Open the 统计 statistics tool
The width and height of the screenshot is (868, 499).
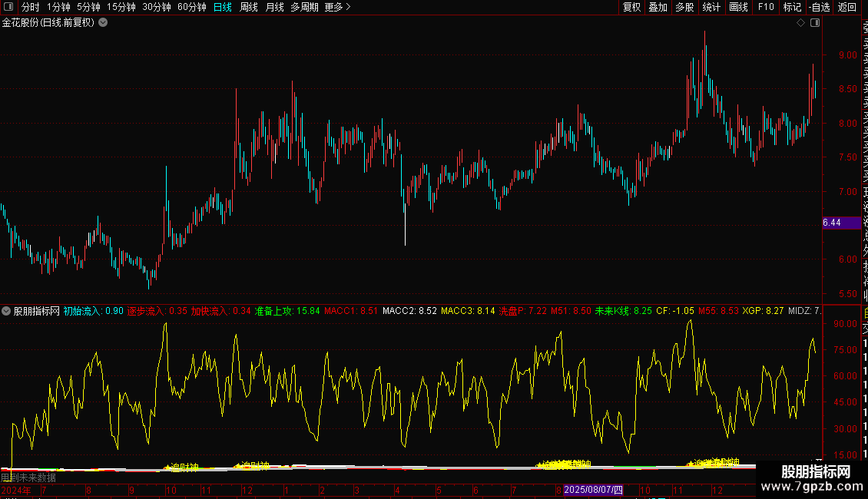click(711, 7)
